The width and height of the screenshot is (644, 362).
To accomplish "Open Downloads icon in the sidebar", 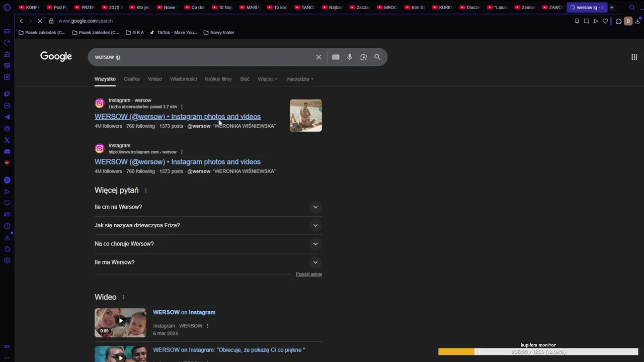I will 7,238.
